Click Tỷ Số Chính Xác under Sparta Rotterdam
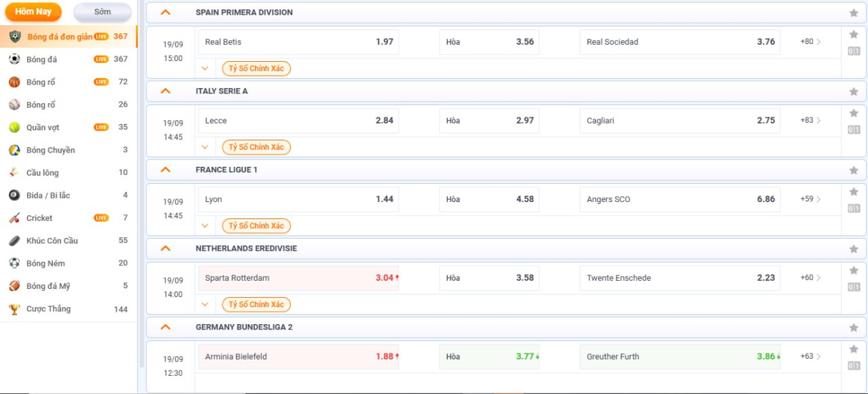 [x=256, y=304]
